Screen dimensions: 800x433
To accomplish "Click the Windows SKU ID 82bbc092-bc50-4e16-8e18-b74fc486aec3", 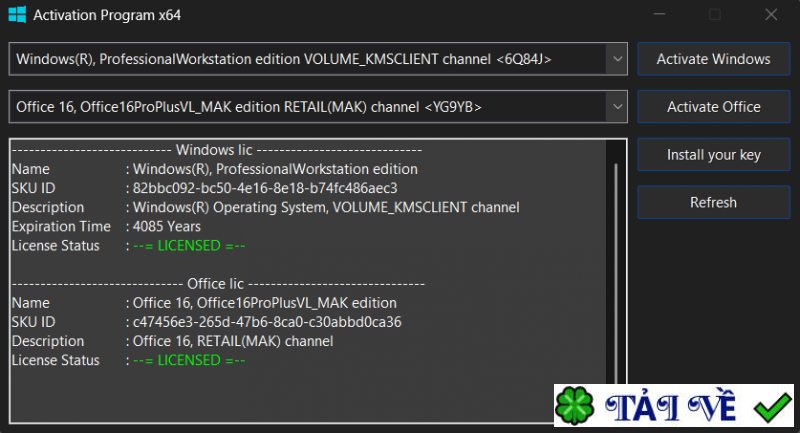I will click(x=265, y=188).
